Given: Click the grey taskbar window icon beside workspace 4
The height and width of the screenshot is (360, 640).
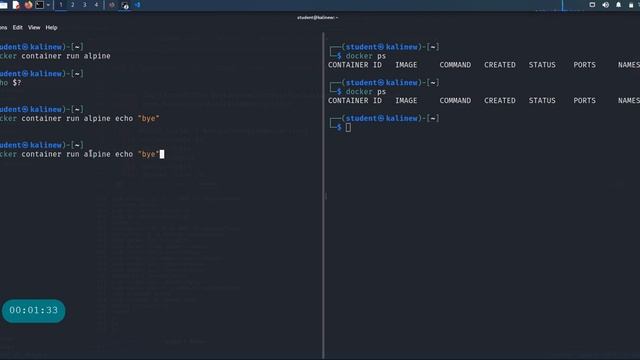Looking at the screenshot, I should coord(111,5).
